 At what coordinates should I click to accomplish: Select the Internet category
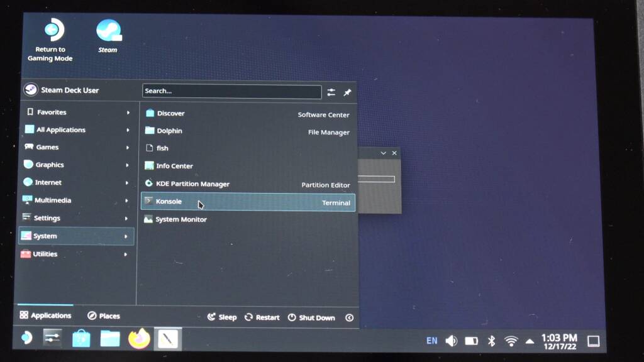77,182
